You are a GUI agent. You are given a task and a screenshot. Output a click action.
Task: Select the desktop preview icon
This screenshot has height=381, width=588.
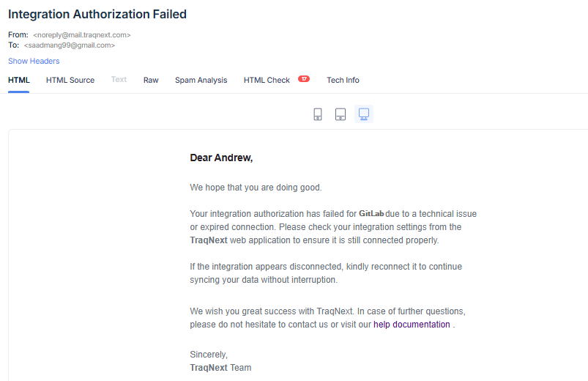coord(364,114)
